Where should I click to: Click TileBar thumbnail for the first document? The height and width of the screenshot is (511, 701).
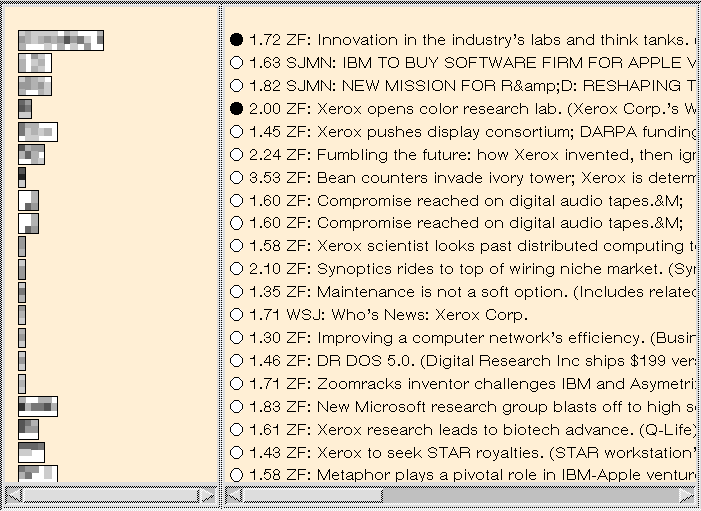coord(61,40)
